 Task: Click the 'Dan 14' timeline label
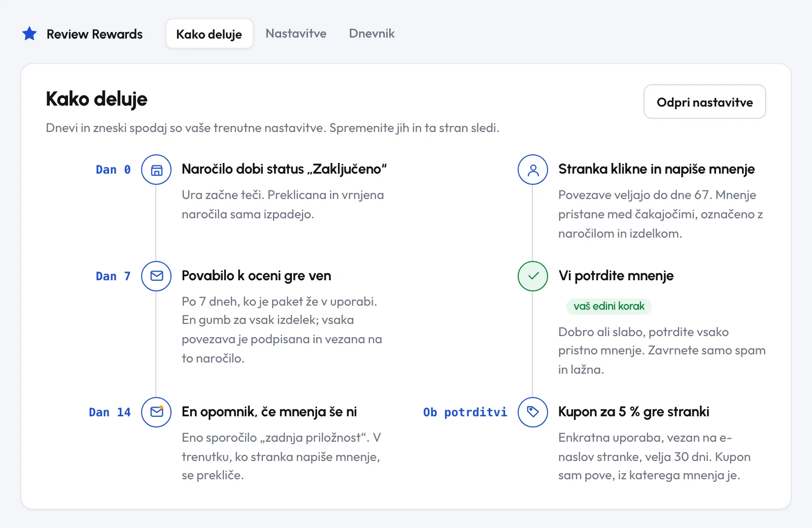(x=110, y=412)
